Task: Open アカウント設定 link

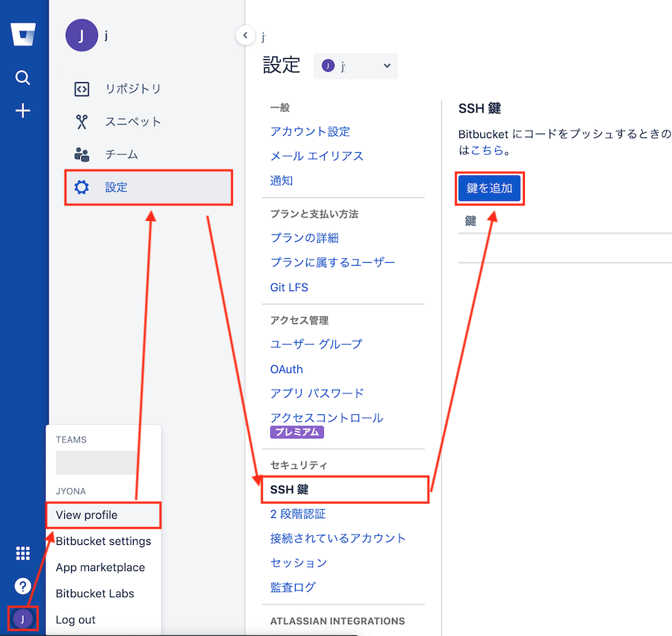Action: [x=311, y=131]
